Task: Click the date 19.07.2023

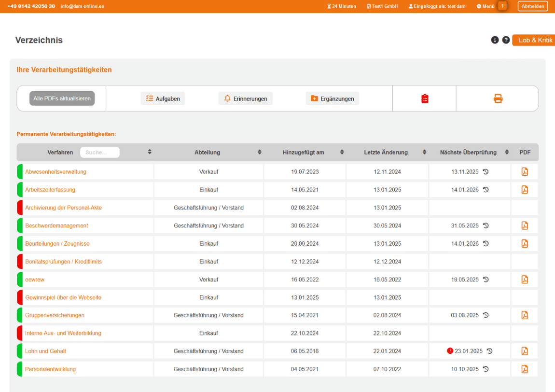Action: [x=305, y=172]
